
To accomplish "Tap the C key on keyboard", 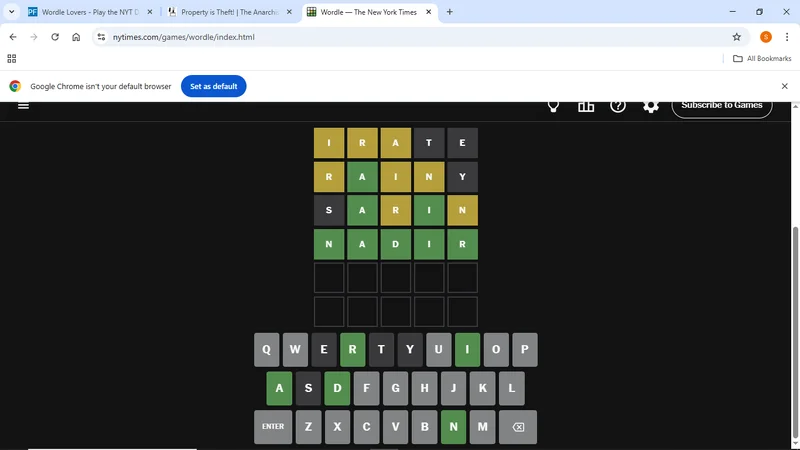I will pyautogui.click(x=366, y=427).
